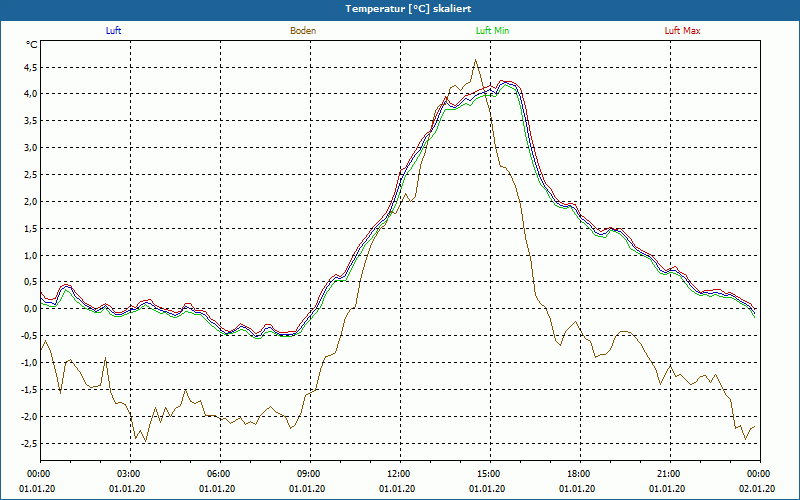The image size is (800, 500).
Task: Click the 1,0 y-axis value
Action: pos(31,255)
